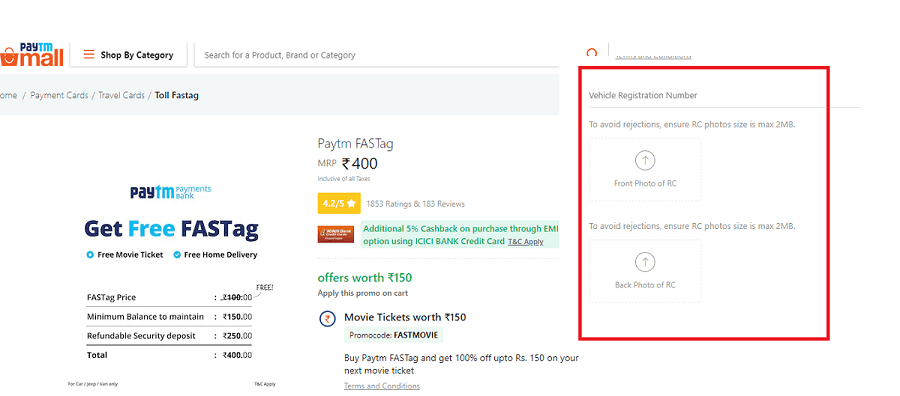Viewport: 900px width, 396px height.
Task: Click the 4.2/5 star rating badge
Action: (x=339, y=204)
